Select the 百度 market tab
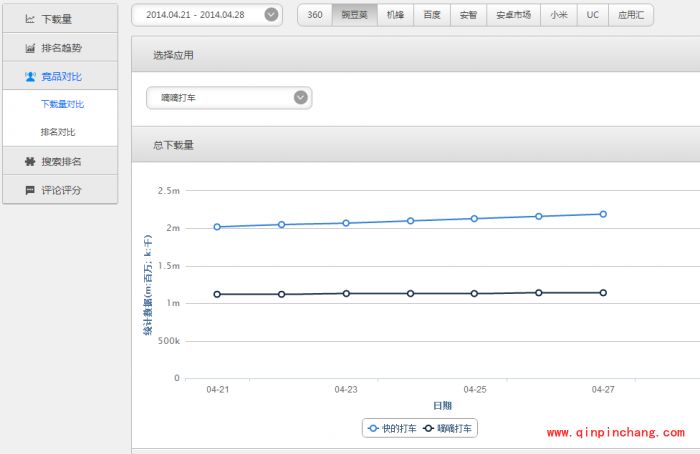This screenshot has width=700, height=454. (x=432, y=15)
